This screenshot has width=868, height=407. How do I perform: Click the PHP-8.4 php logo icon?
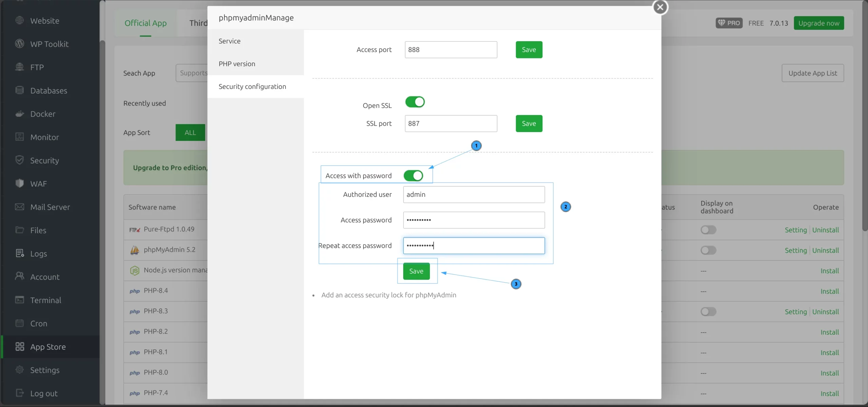(135, 291)
